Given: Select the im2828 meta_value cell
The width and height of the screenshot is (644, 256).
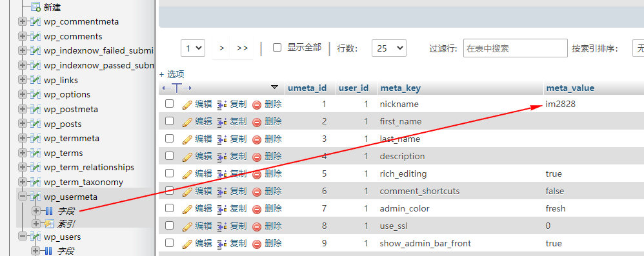Looking at the screenshot, I should tap(561, 104).
